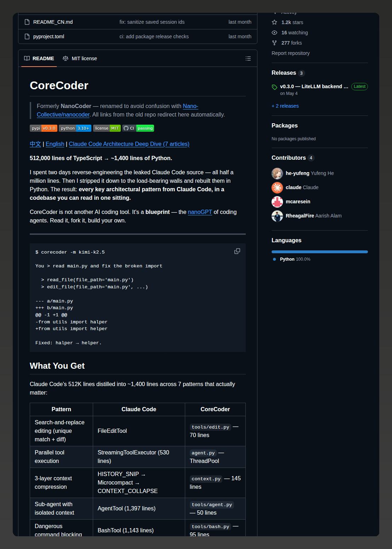The height and width of the screenshot is (549, 392).
Task: Click the CoreCoder README heading
Action: click(x=59, y=85)
